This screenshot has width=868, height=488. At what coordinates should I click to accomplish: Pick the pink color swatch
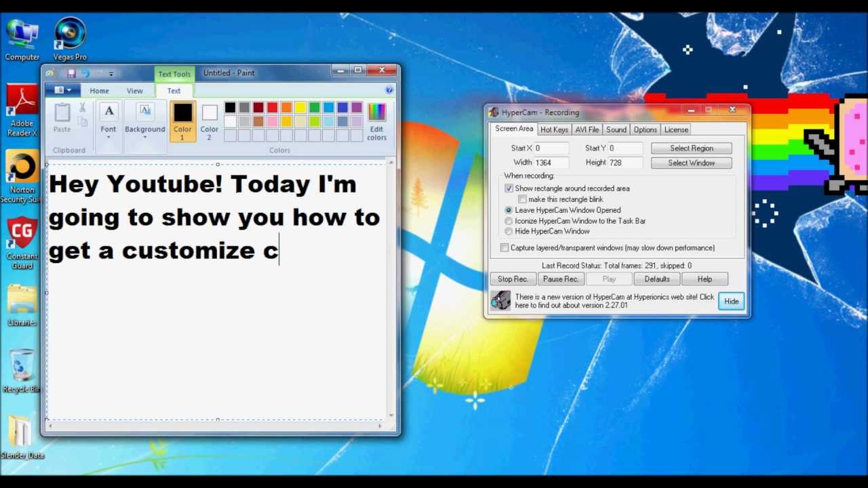coord(273,121)
